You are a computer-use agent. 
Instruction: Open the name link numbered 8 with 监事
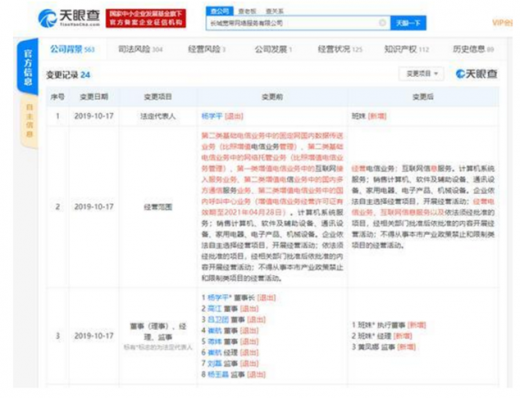(x=218, y=374)
